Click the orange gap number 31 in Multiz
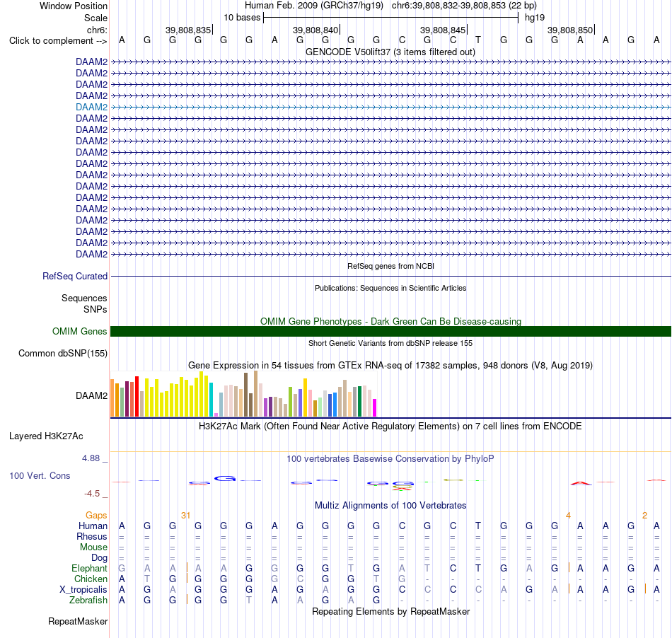 click(185, 516)
